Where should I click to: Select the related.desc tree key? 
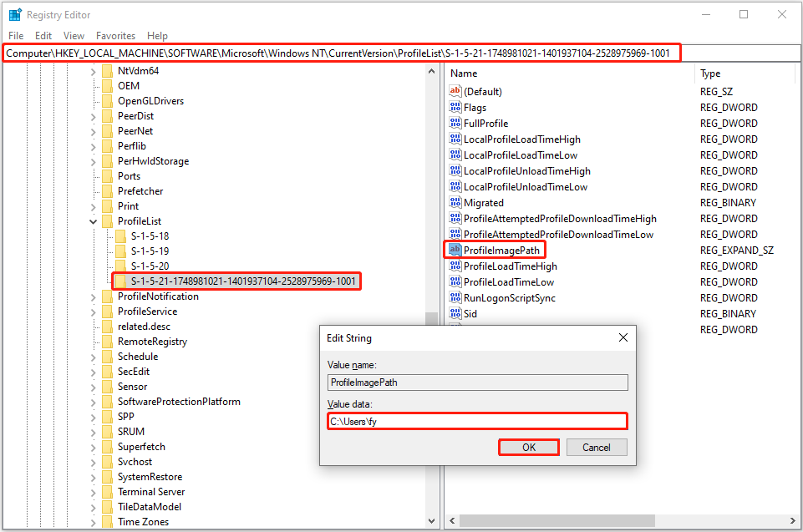pos(144,327)
